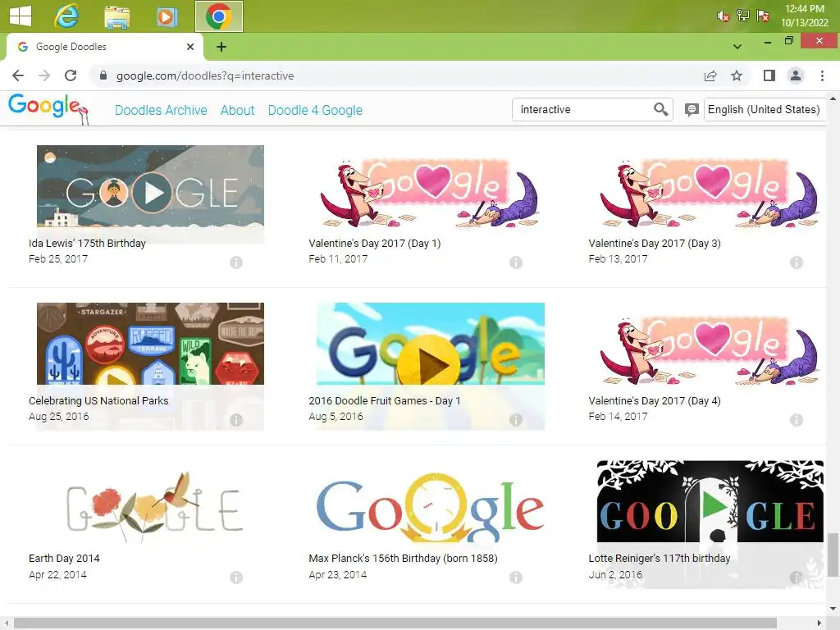Open the Doodle 4 Google link

[315, 110]
